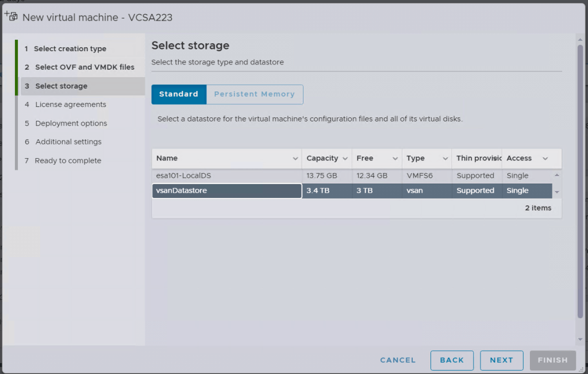The image size is (588, 374).
Task: Click the datastore list scroll-down arrow
Action: coord(556,192)
